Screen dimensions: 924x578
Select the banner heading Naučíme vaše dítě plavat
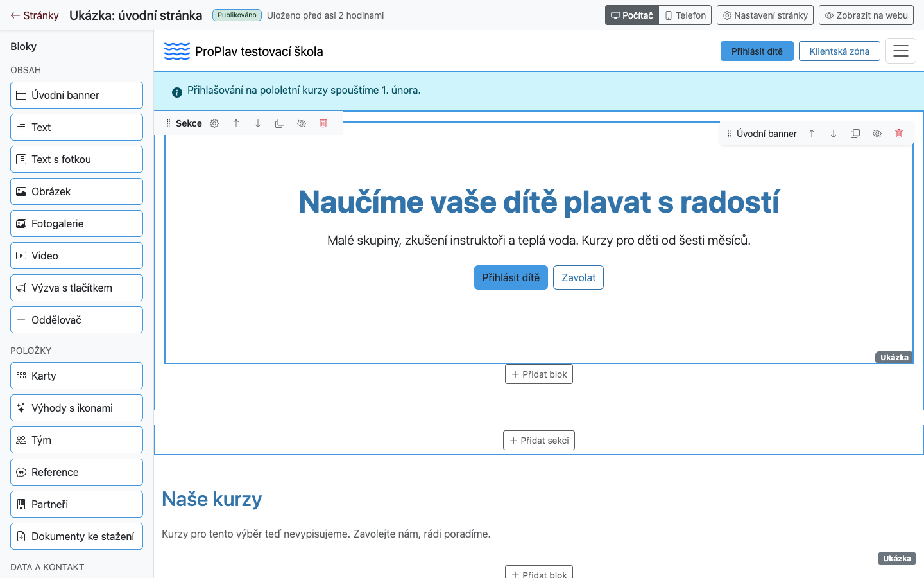539,202
